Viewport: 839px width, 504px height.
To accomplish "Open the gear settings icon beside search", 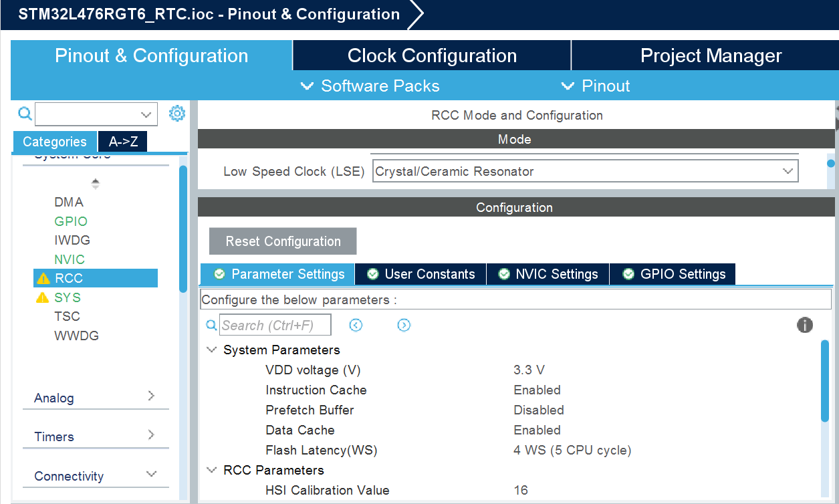I will coord(176,114).
